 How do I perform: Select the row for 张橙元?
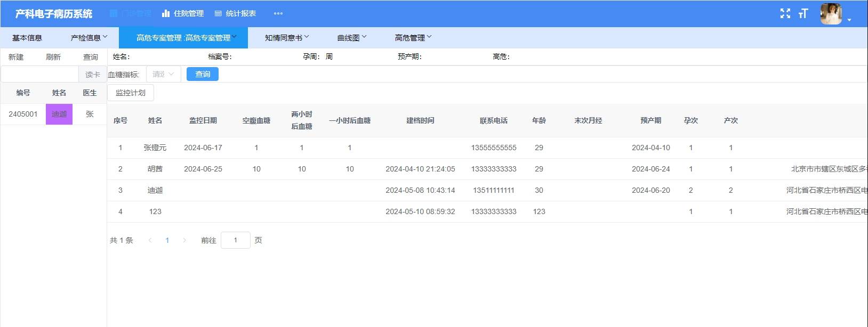coord(487,148)
